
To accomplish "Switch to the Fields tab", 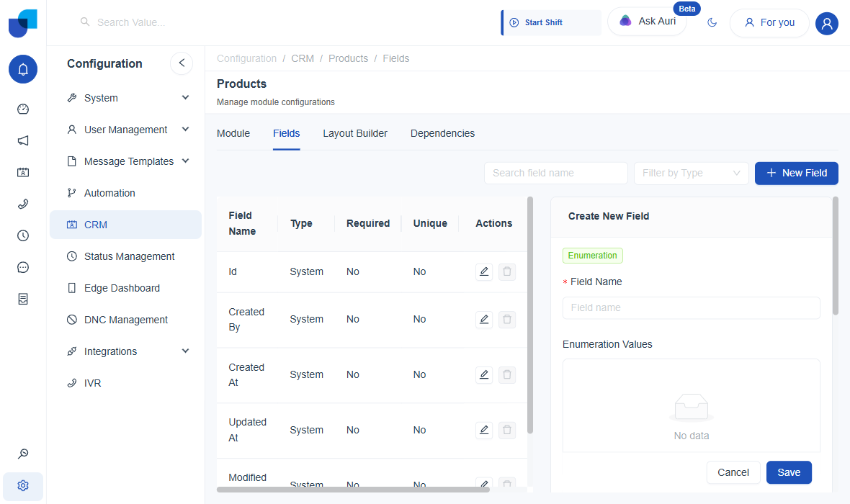I will [x=286, y=133].
